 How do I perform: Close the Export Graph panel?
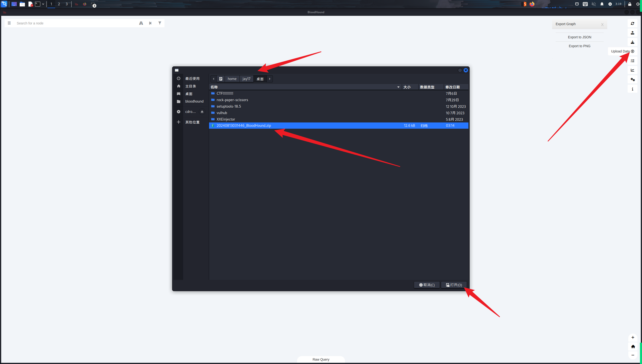tap(602, 24)
